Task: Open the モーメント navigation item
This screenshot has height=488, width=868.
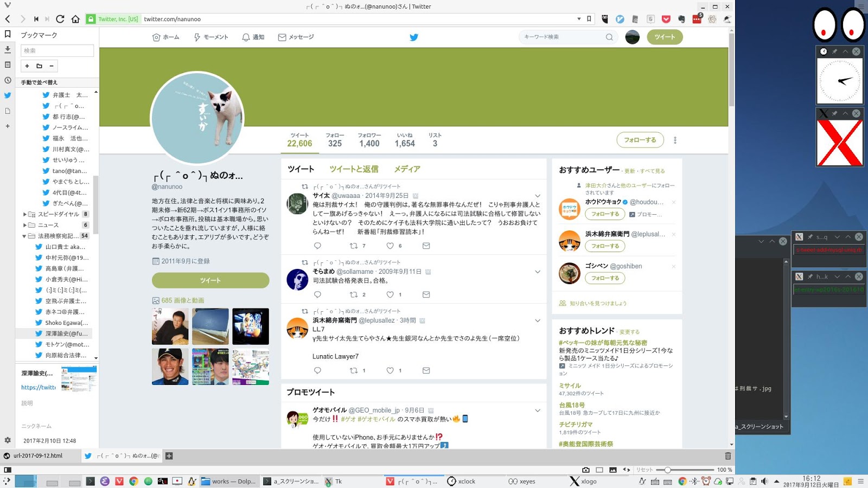Action: tap(211, 37)
